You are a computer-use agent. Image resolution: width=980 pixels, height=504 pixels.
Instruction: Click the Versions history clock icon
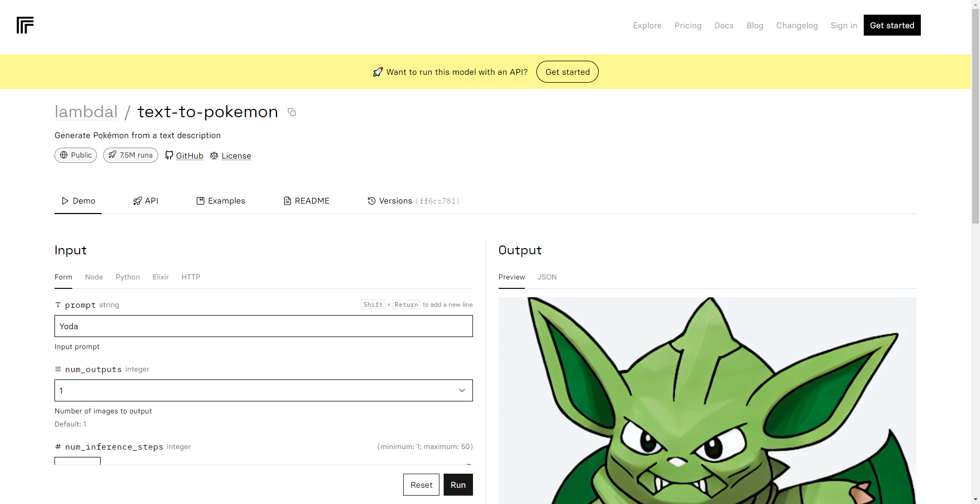[x=371, y=201]
